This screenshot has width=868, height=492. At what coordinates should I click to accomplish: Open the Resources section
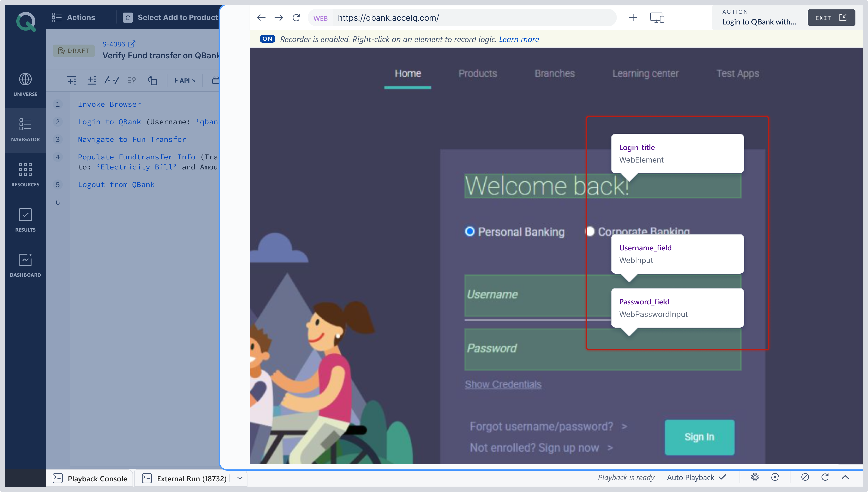pyautogui.click(x=25, y=175)
